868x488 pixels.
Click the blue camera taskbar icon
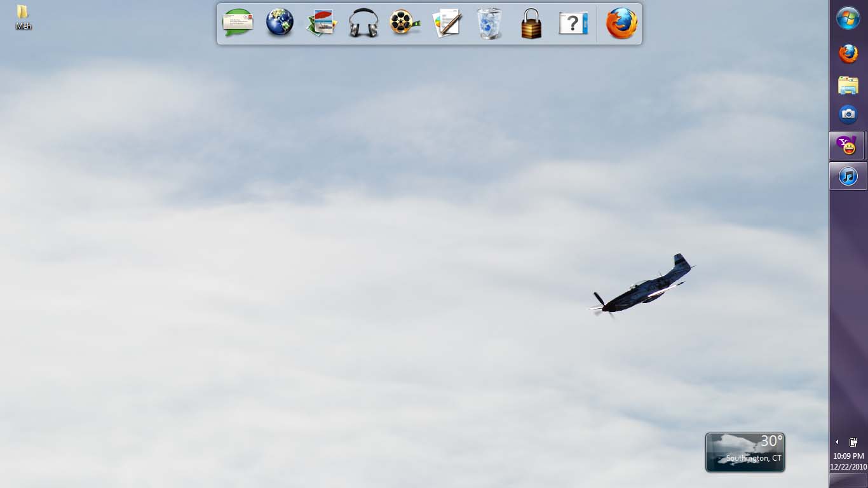click(x=848, y=114)
